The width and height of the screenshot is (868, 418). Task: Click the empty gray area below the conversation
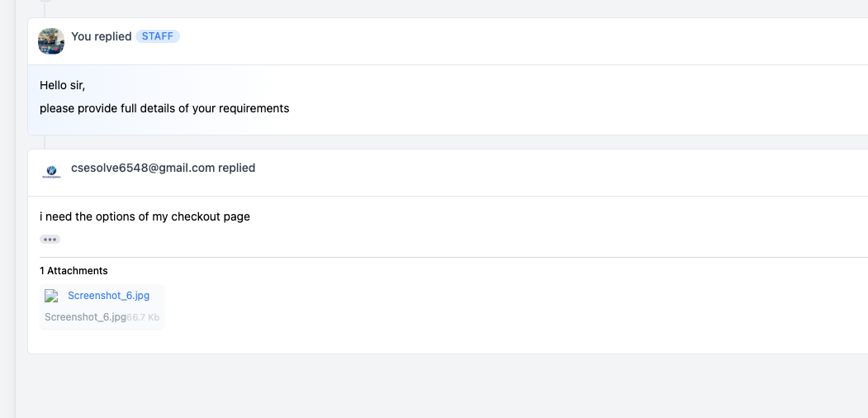442,386
